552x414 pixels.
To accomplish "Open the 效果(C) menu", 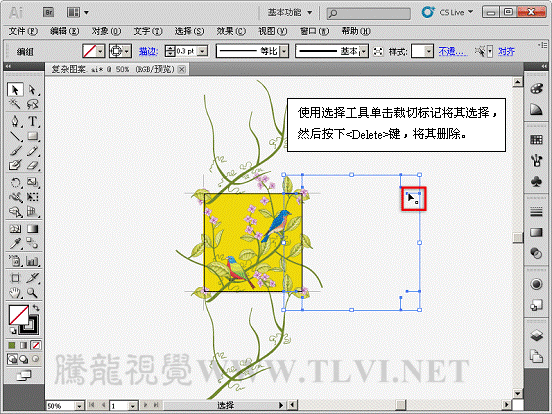I will point(231,31).
